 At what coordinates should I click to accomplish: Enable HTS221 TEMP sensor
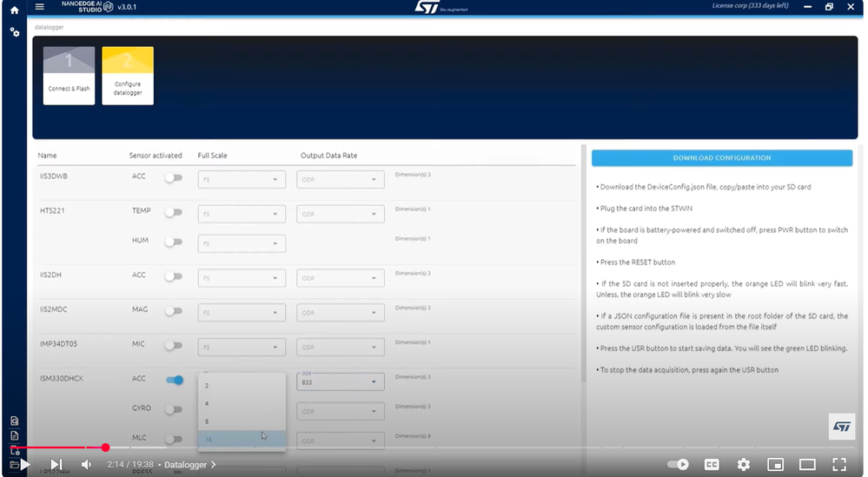[174, 213]
